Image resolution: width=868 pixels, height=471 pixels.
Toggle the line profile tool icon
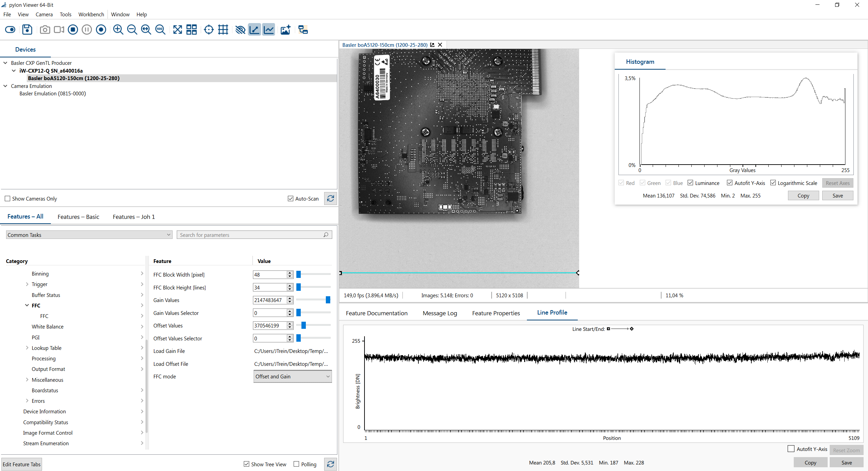[x=254, y=30]
